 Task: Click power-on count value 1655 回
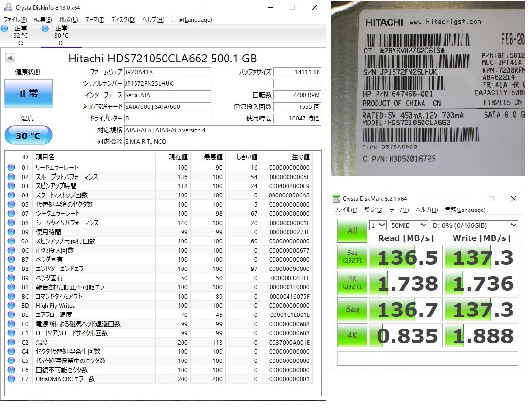pos(297,107)
